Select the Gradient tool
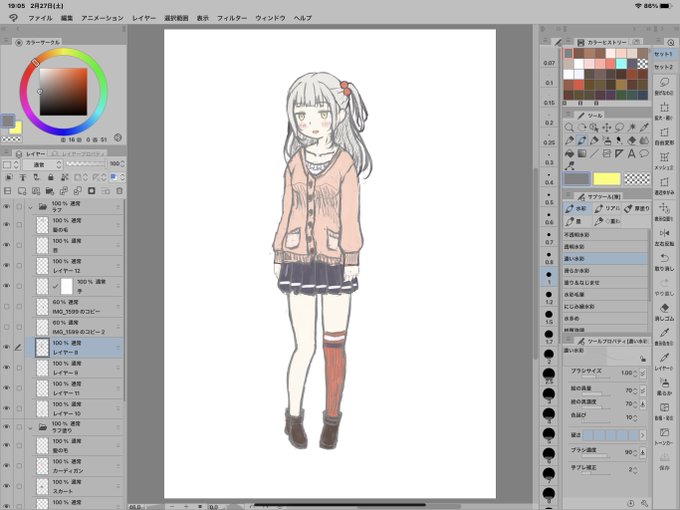Image resolution: width=680 pixels, height=510 pixels. pyautogui.click(x=582, y=154)
